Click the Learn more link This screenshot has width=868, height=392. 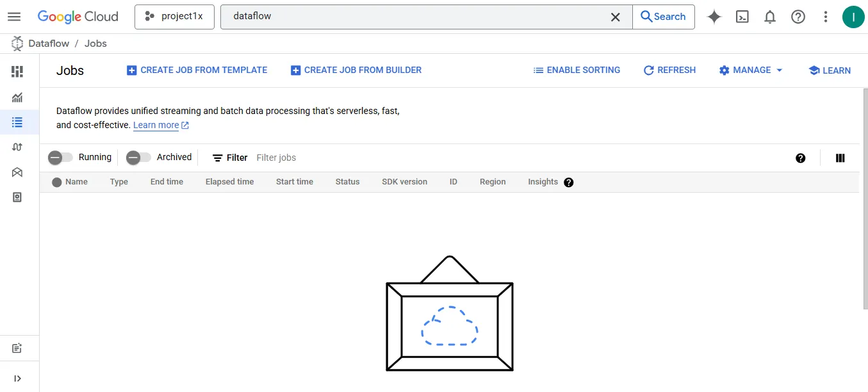click(156, 125)
